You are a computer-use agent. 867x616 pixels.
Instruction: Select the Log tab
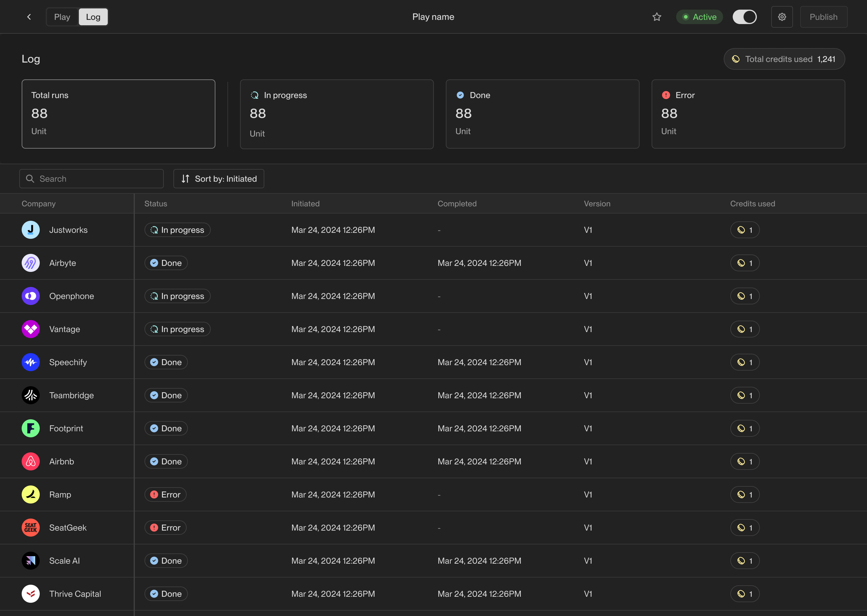[93, 17]
